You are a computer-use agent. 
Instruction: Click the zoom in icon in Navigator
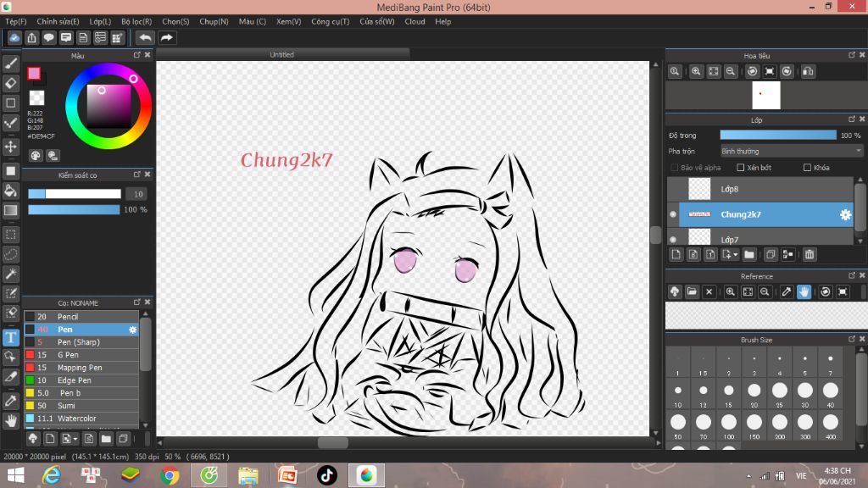tap(696, 71)
